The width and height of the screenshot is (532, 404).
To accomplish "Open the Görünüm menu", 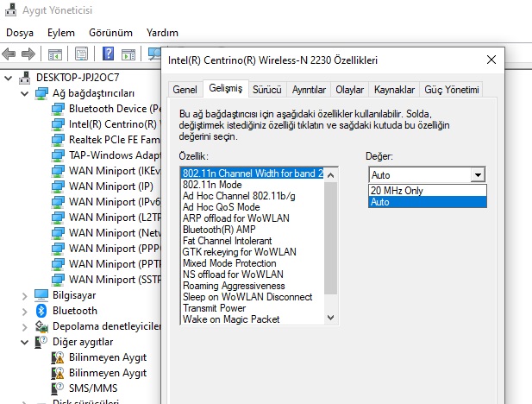I will [x=110, y=33].
